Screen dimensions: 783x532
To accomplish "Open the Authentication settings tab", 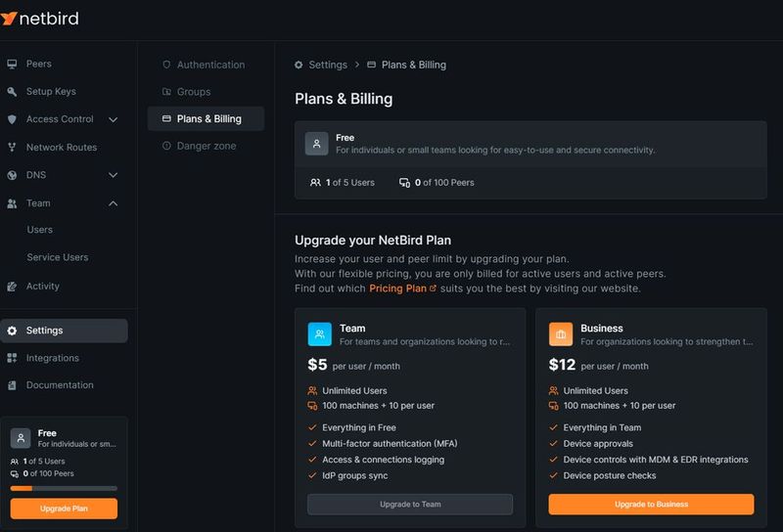I will point(210,65).
